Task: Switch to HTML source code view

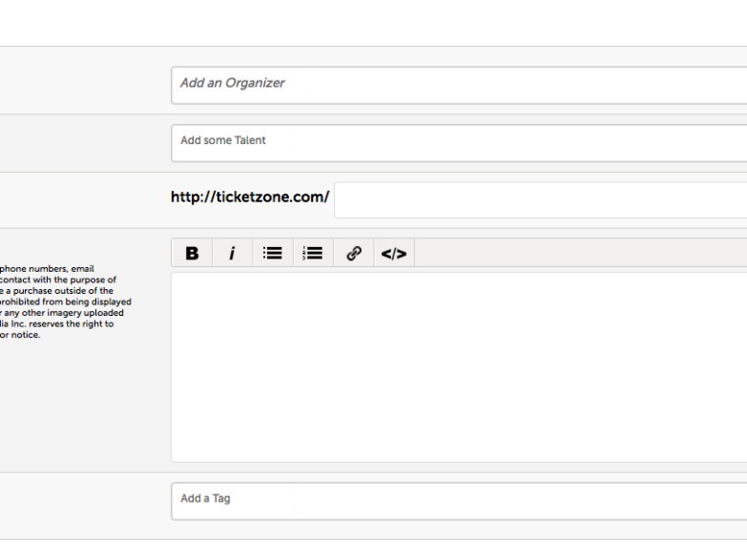Action: pos(394,253)
